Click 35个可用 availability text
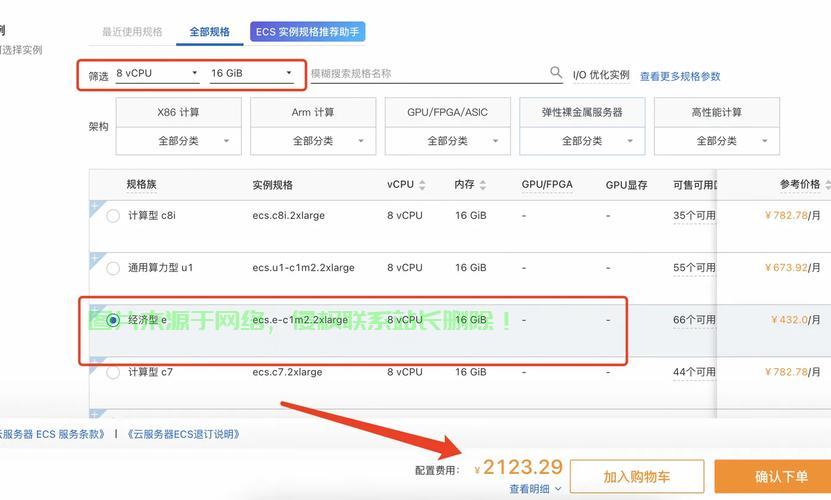831x500 pixels. coord(694,216)
